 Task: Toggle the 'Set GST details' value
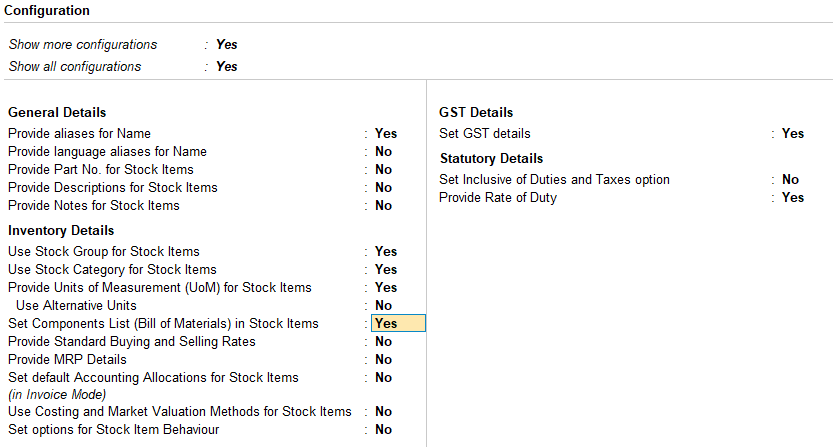pyautogui.click(x=793, y=134)
